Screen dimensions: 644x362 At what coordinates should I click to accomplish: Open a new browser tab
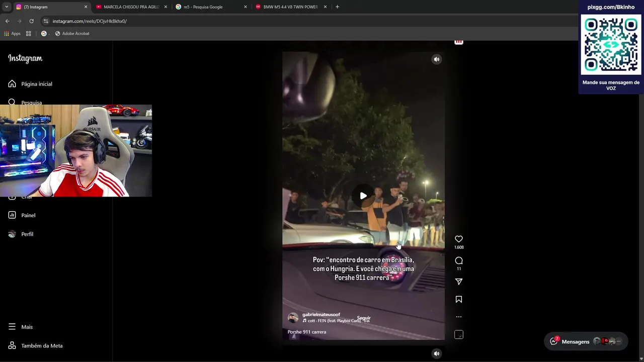click(x=337, y=7)
